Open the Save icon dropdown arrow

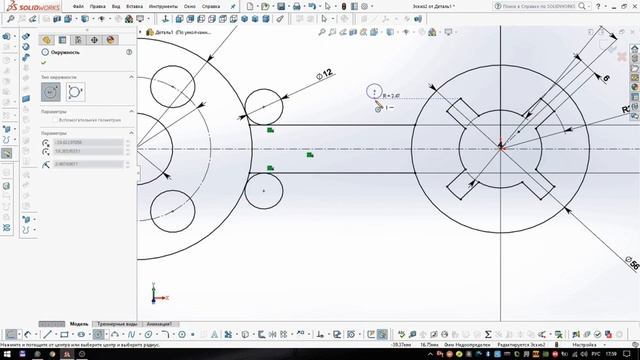click(x=288, y=7)
